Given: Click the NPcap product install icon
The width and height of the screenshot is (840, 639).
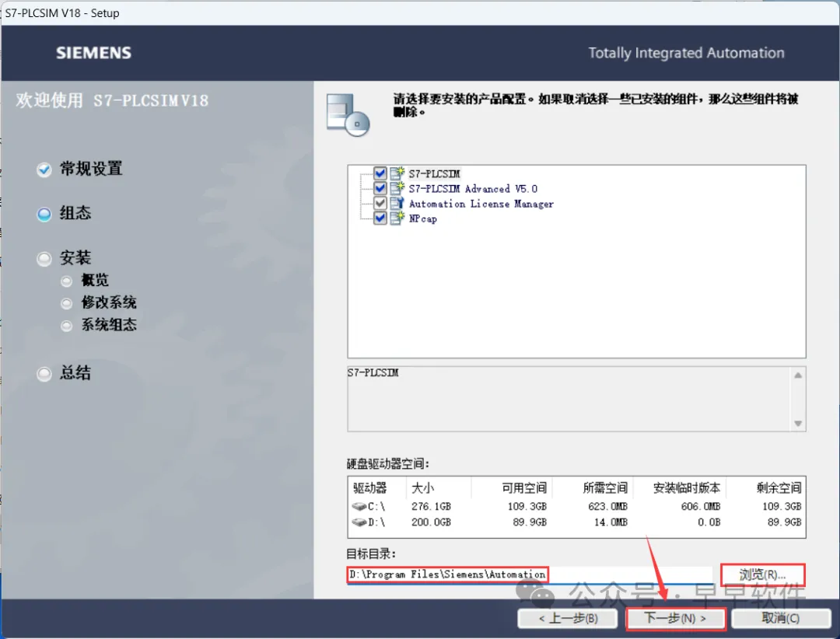Looking at the screenshot, I should 397,218.
